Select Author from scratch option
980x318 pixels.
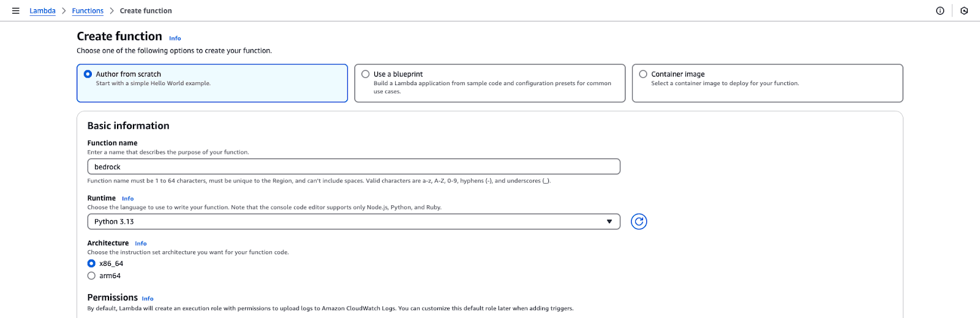(88, 74)
